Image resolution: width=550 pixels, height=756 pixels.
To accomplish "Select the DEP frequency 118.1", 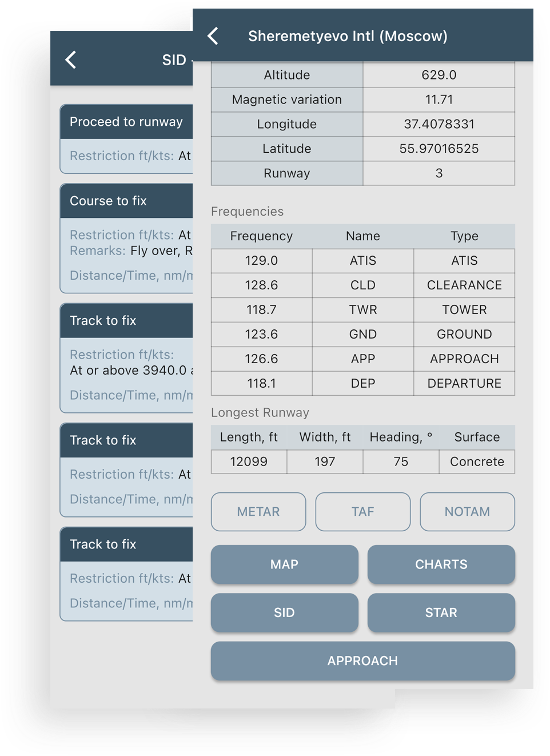I will tap(262, 384).
